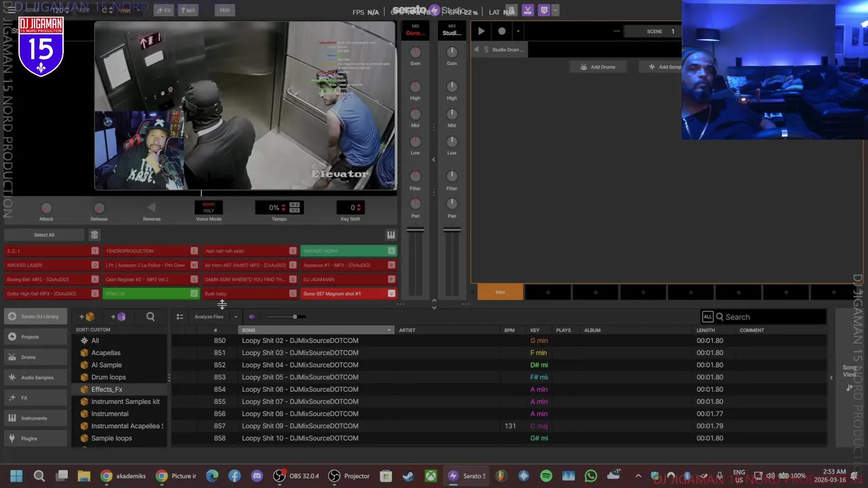Screen dimensions: 868x488
Task: Click the library search magnifier icon
Action: coord(151,317)
